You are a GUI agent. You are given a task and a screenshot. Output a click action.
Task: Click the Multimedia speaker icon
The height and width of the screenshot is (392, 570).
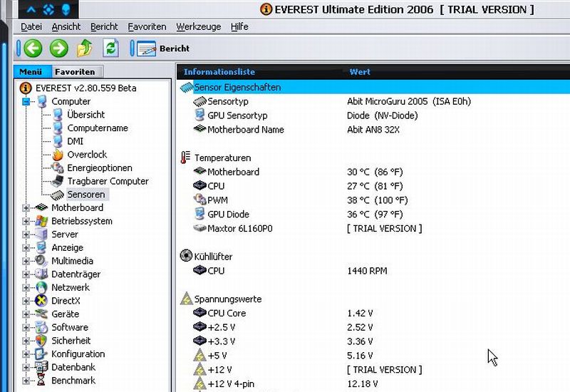pyautogui.click(x=41, y=260)
